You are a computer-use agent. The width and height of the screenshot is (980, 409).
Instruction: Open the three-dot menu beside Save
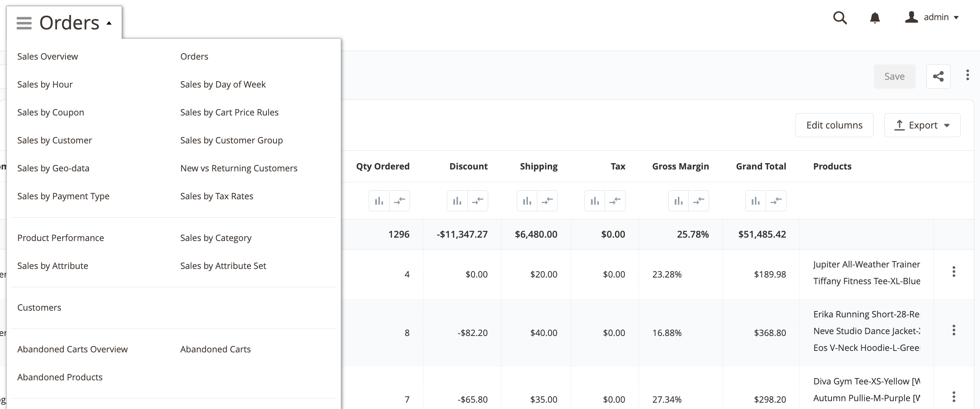(x=967, y=75)
